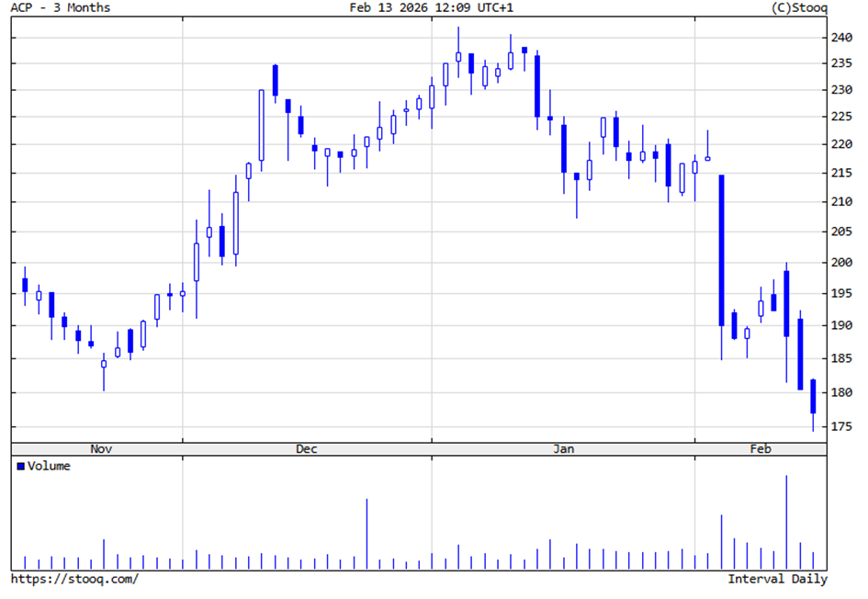Screen dimensions: 868x599
Task: Select the Interval Daily label
Action: 777,579
